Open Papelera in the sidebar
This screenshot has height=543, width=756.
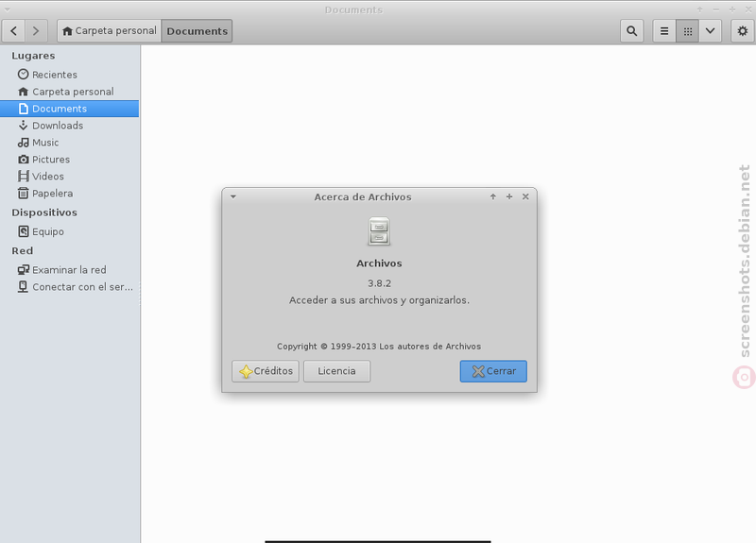(x=69, y=193)
